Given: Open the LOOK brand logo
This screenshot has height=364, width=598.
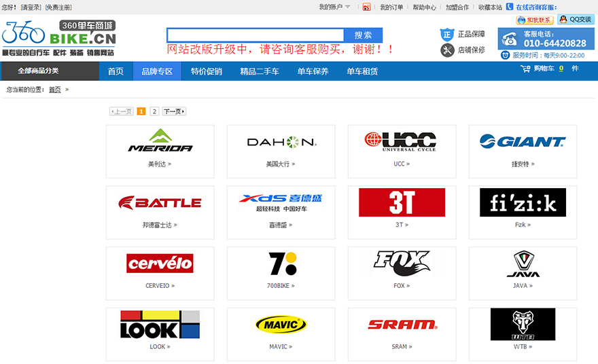Looking at the screenshot, I should [160, 325].
